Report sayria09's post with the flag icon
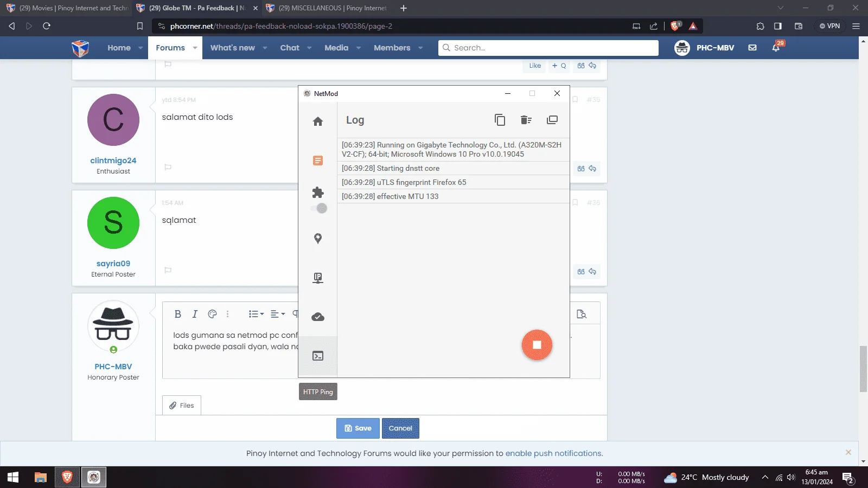This screenshot has height=488, width=868. click(168, 270)
